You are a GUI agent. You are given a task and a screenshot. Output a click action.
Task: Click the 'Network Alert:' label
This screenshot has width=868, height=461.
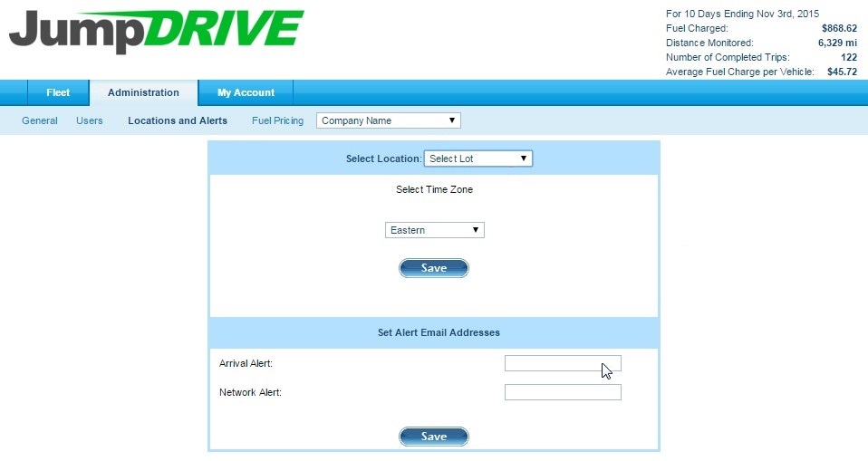(250, 392)
